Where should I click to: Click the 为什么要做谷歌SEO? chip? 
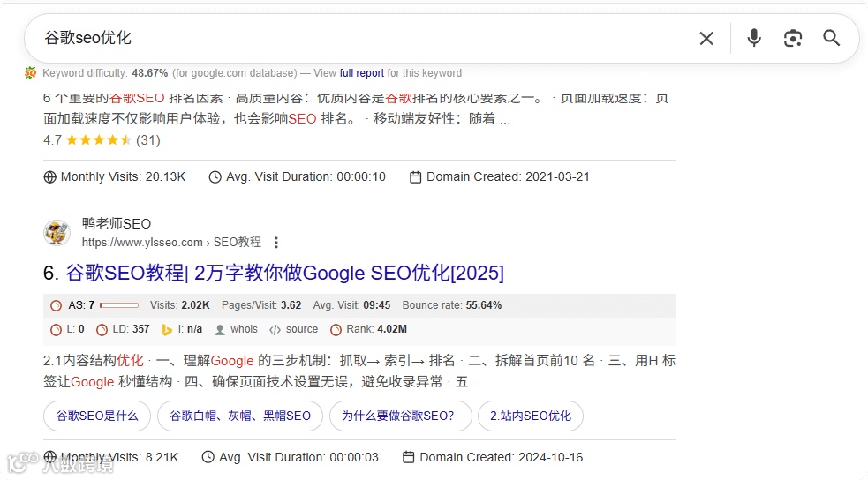pyautogui.click(x=401, y=416)
